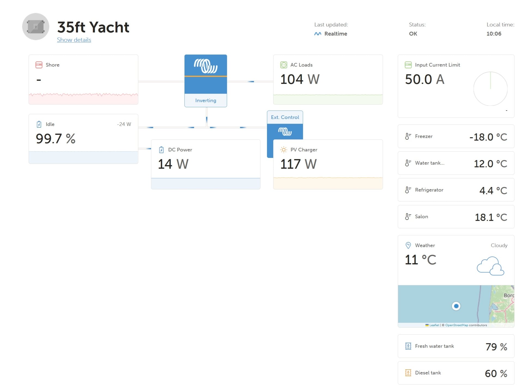Image resolution: width=532 pixels, height=392 pixels.
Task: Click the cloudy weather icon
Action: click(x=490, y=266)
